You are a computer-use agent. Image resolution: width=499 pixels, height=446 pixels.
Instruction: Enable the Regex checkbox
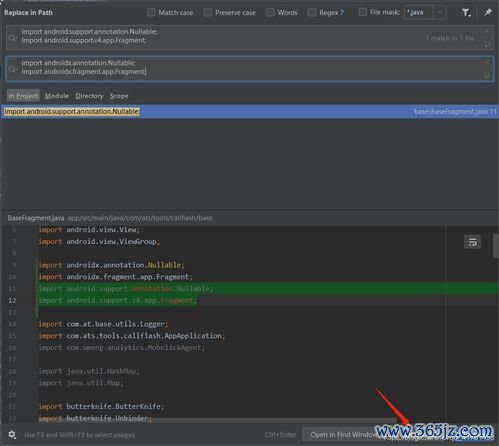312,13
